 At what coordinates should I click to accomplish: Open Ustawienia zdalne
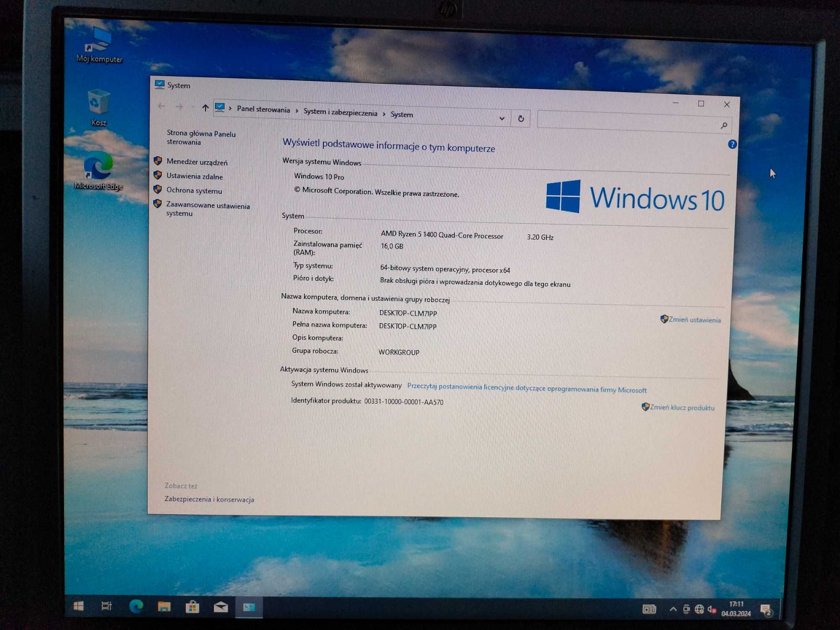(194, 176)
